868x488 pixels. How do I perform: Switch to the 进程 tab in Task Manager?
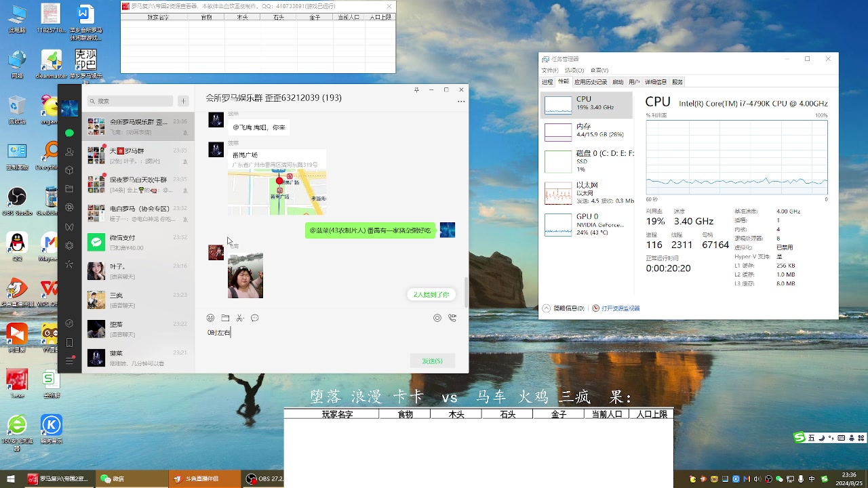point(547,81)
